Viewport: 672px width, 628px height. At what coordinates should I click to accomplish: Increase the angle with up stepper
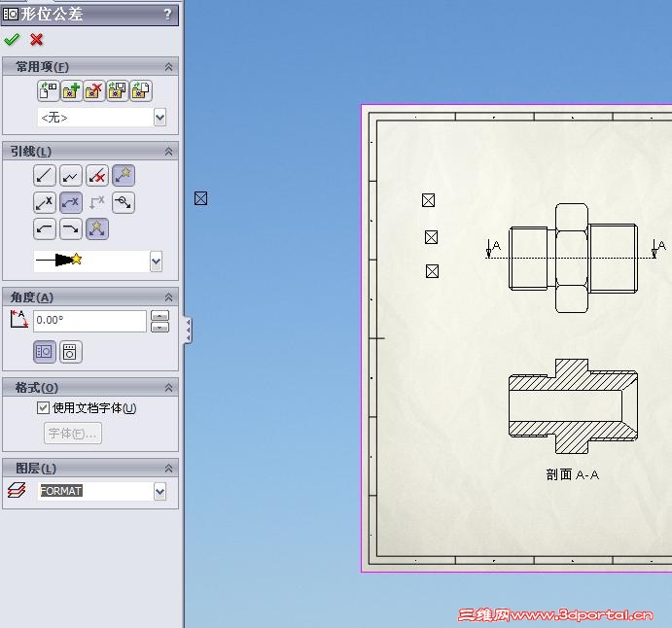click(159, 316)
